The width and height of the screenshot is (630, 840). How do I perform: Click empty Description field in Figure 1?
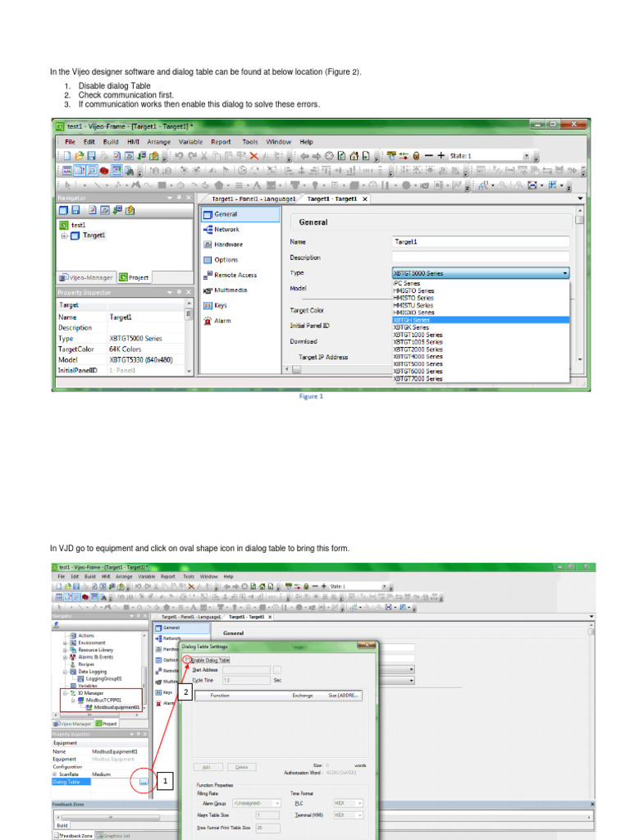click(481, 258)
